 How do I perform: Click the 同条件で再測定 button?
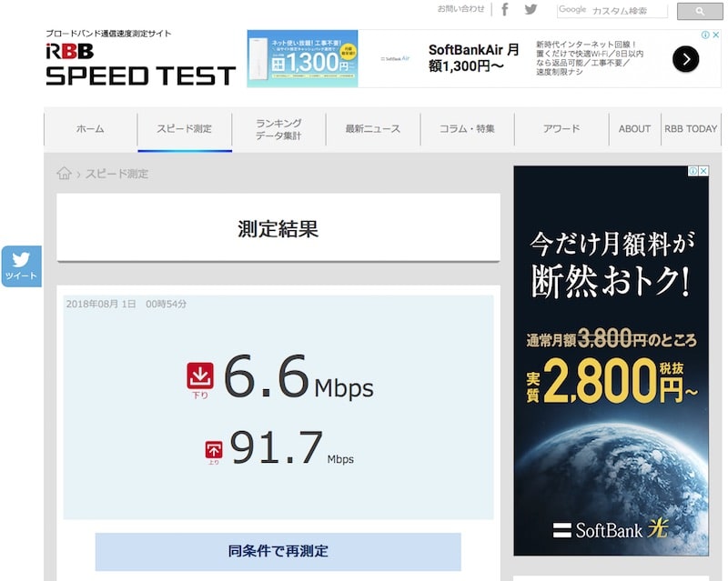point(278,551)
